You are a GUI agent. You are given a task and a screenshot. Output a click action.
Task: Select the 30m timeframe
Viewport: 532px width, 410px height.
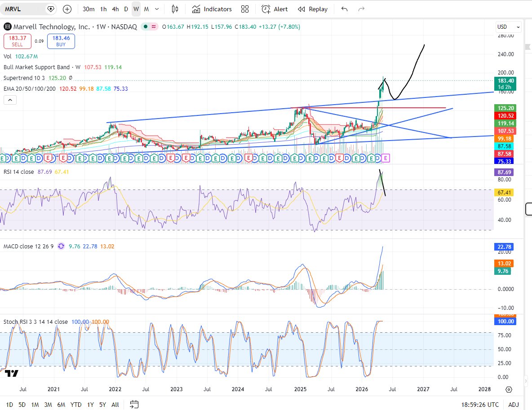pyautogui.click(x=89, y=9)
